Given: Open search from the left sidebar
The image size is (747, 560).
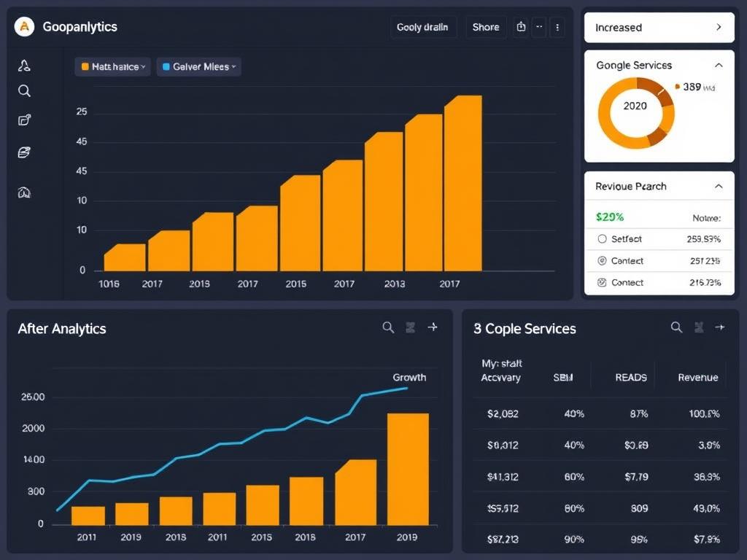Looking at the screenshot, I should click(x=24, y=90).
